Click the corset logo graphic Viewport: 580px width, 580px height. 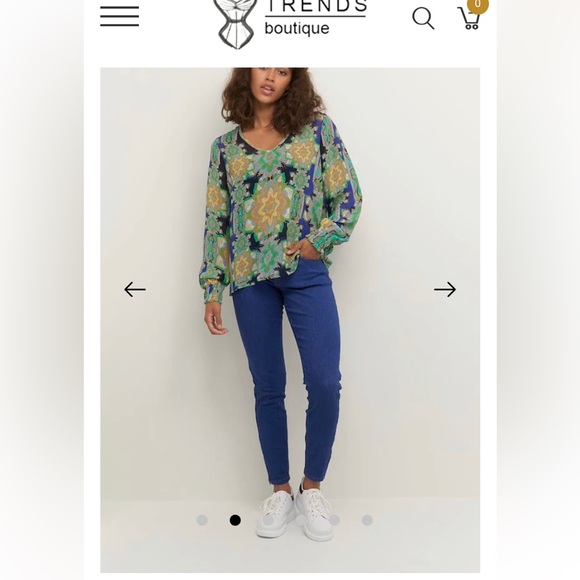236,23
